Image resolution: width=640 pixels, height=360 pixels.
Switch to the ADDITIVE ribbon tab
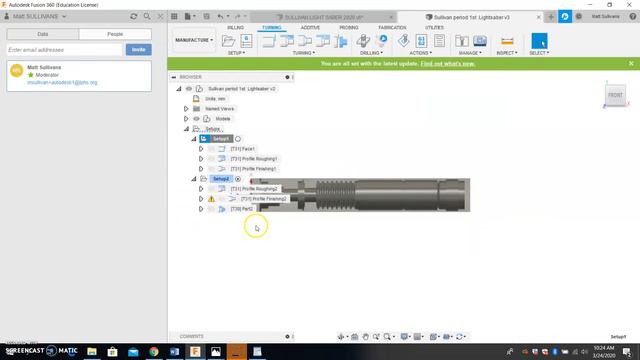pos(310,27)
